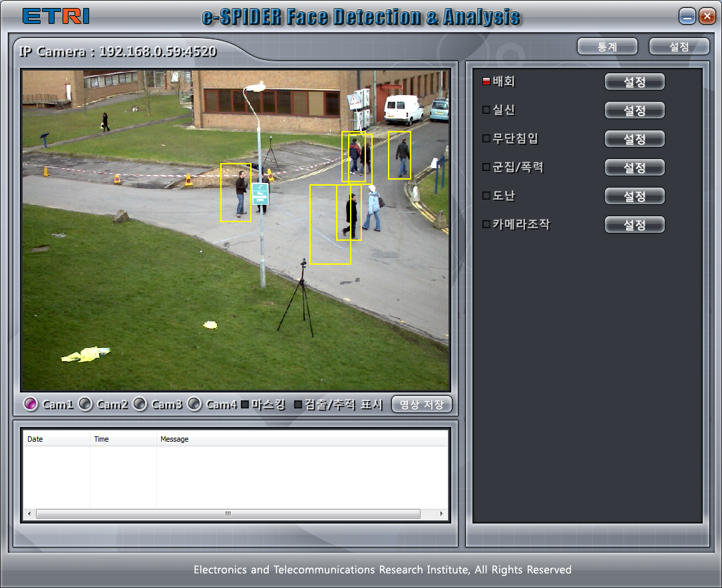722x588 pixels.
Task: Open 설정 for 배회 event
Action: point(634,82)
